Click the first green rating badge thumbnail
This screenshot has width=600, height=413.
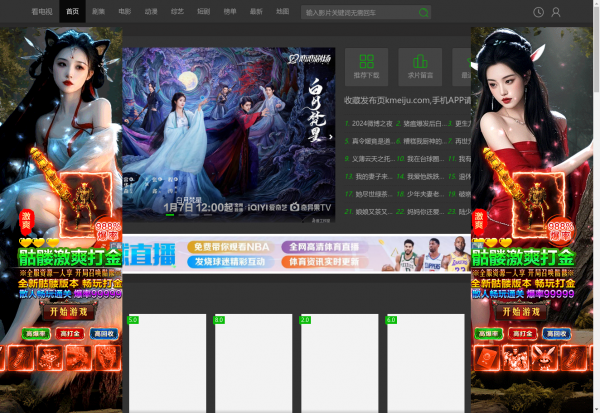[x=133, y=319]
